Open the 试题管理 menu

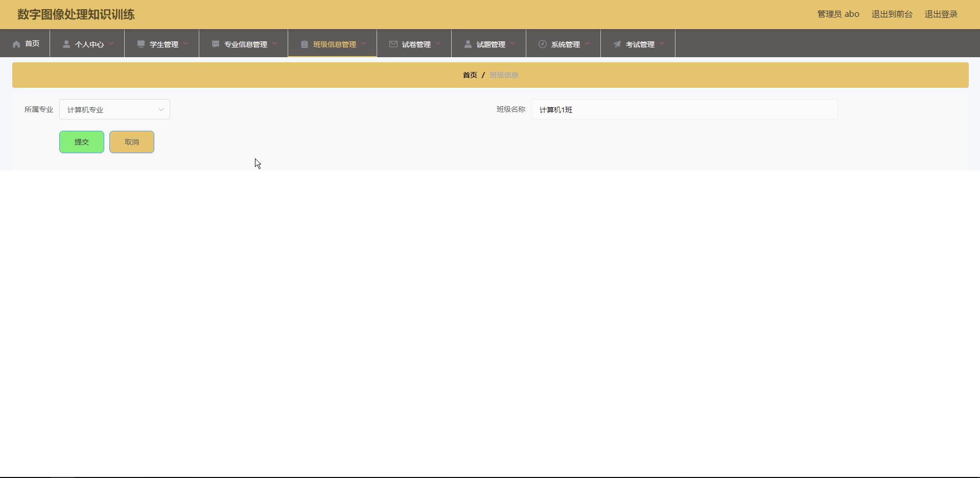(x=489, y=43)
